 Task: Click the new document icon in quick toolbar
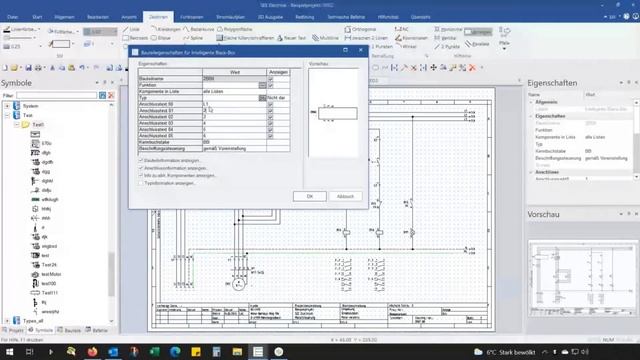point(5,68)
